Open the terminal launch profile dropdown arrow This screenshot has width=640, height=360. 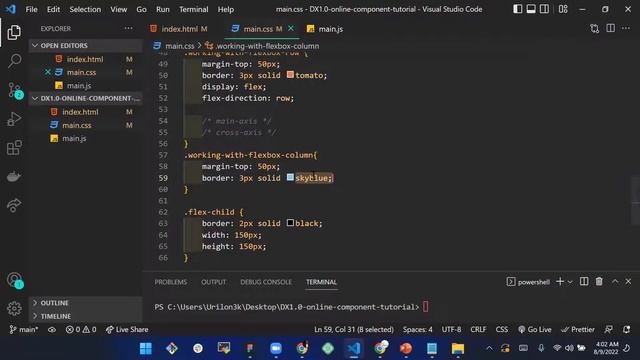(570, 282)
